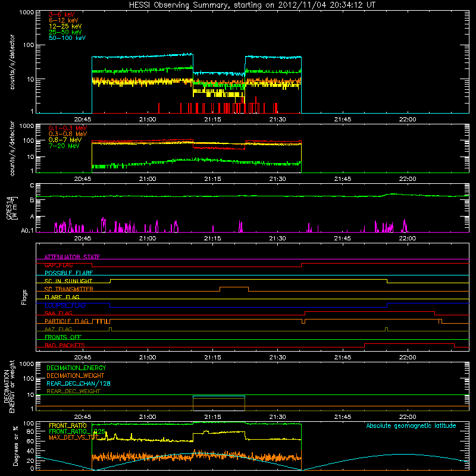Pick the 50-100 keV legend label

67,38
